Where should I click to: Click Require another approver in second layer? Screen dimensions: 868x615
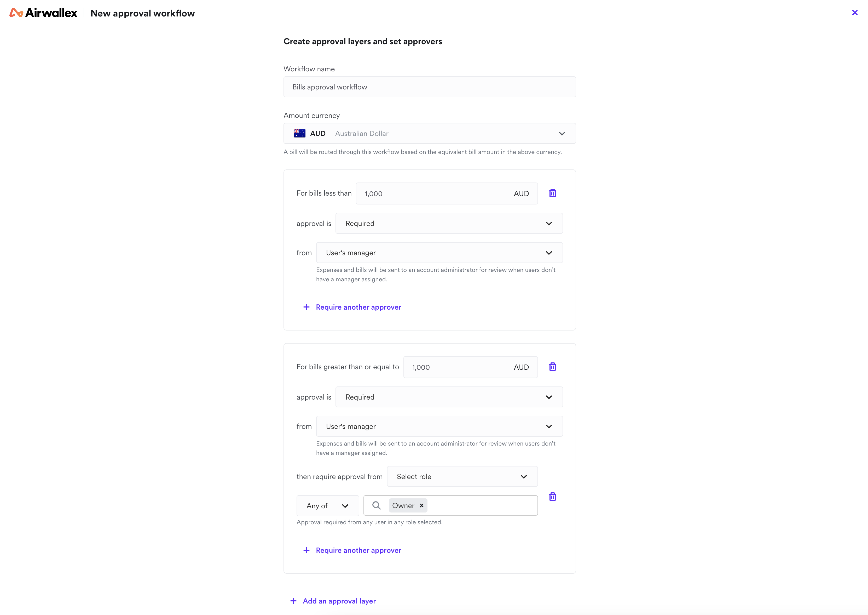pos(352,550)
